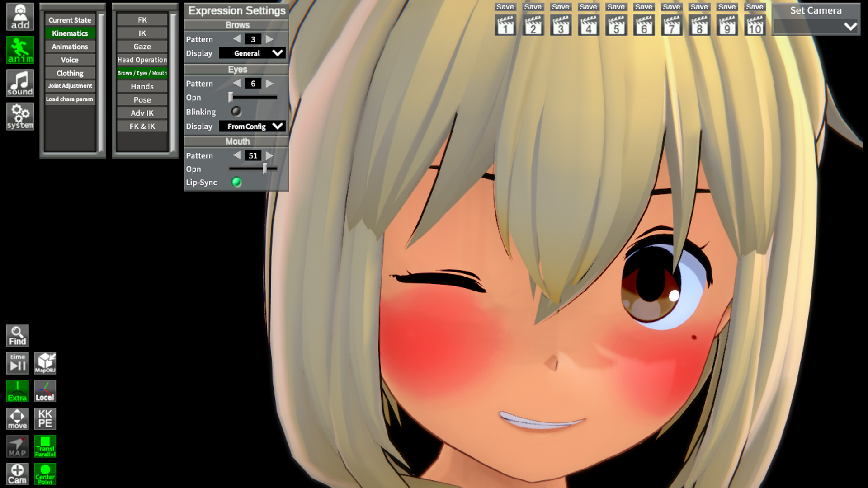Open the system gears icon

tap(20, 116)
